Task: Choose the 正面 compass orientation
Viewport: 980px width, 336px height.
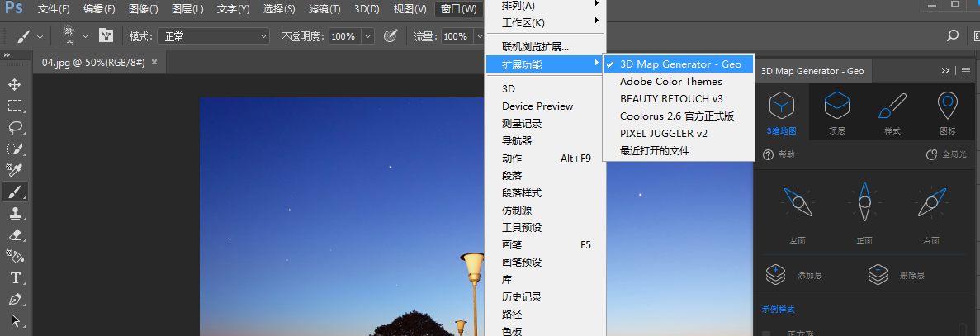Action: [864, 214]
